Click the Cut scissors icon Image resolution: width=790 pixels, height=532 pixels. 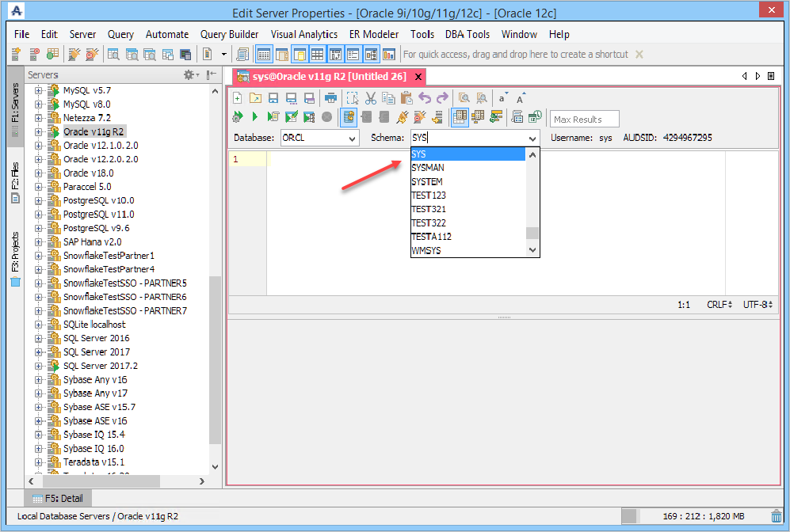[x=370, y=98]
